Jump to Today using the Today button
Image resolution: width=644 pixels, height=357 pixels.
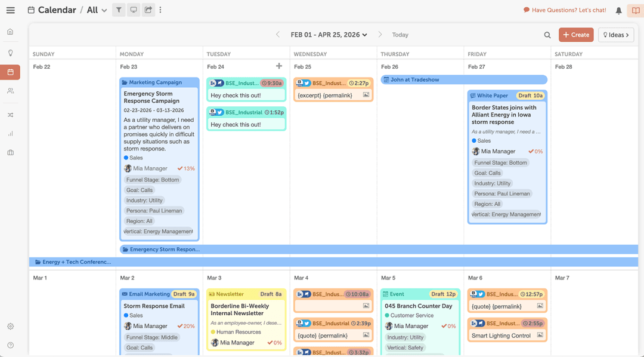[400, 35]
